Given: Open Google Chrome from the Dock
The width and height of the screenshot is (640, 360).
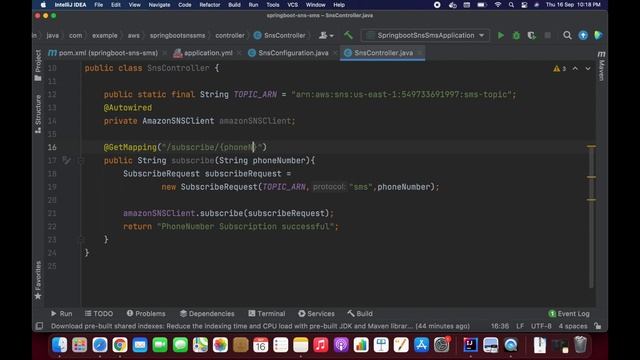Looking at the screenshot, I should point(120,345).
